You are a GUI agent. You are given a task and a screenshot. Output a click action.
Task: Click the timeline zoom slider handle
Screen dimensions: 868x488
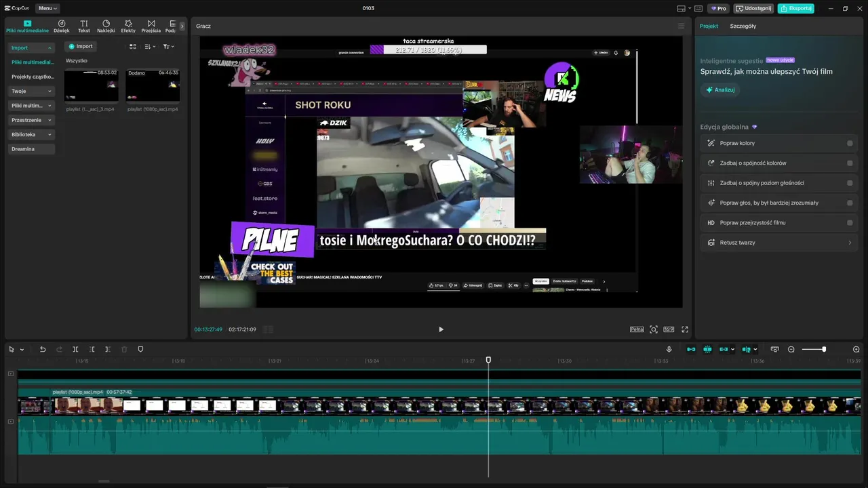pos(824,349)
